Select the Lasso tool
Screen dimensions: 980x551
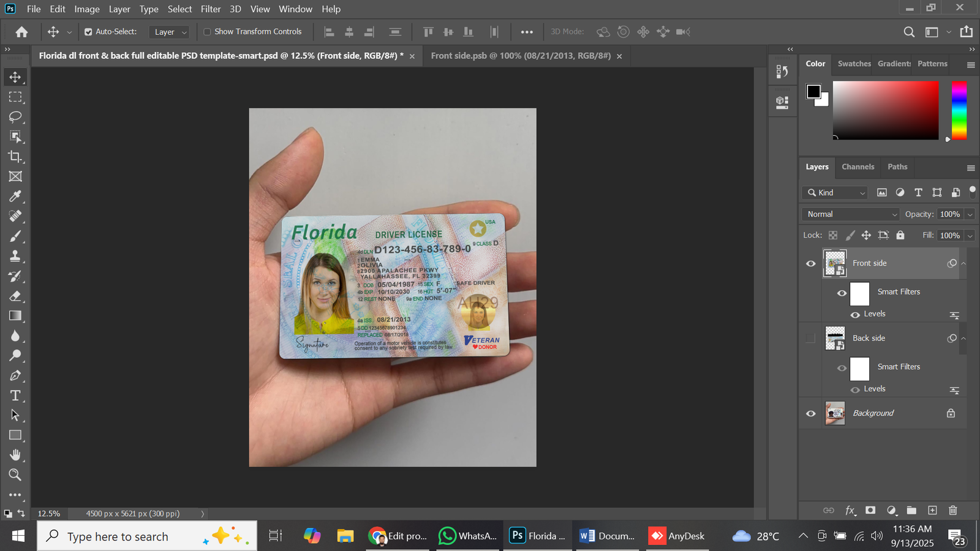[x=15, y=117]
